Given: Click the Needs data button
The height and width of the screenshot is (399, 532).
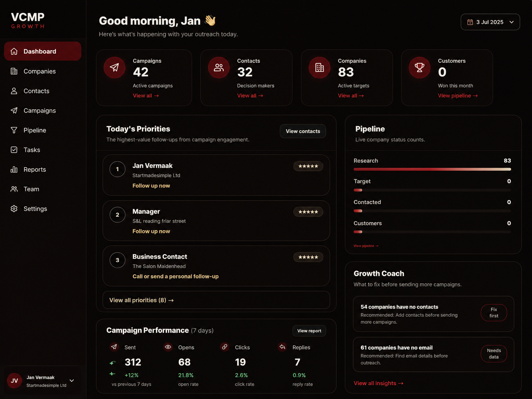Looking at the screenshot, I should [x=494, y=353].
